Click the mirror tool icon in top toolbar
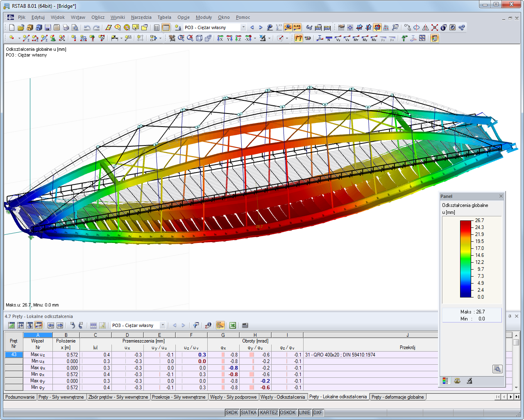Image resolution: width=524 pixels, height=420 pixels. tap(426, 27)
